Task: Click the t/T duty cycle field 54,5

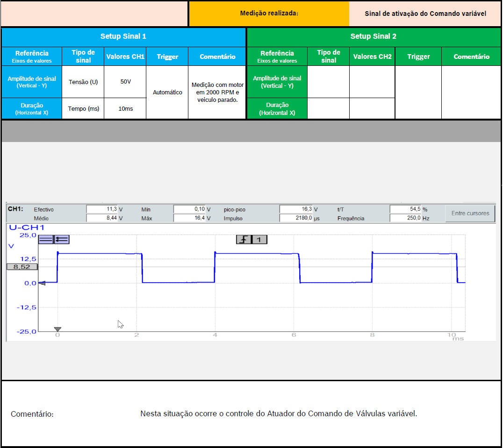Action: [405, 210]
